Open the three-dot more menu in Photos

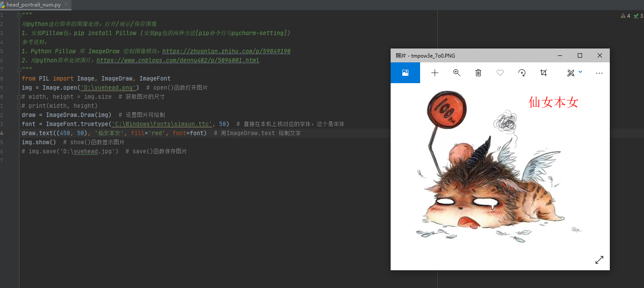pos(599,73)
